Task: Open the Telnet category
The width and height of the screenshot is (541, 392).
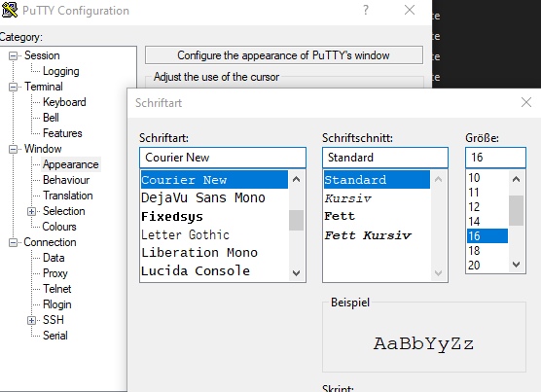Action: 57,289
